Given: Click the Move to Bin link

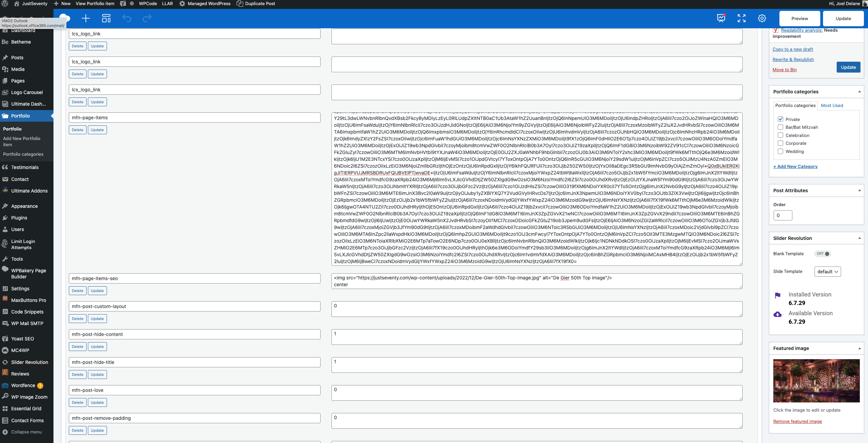Looking at the screenshot, I should point(785,70).
